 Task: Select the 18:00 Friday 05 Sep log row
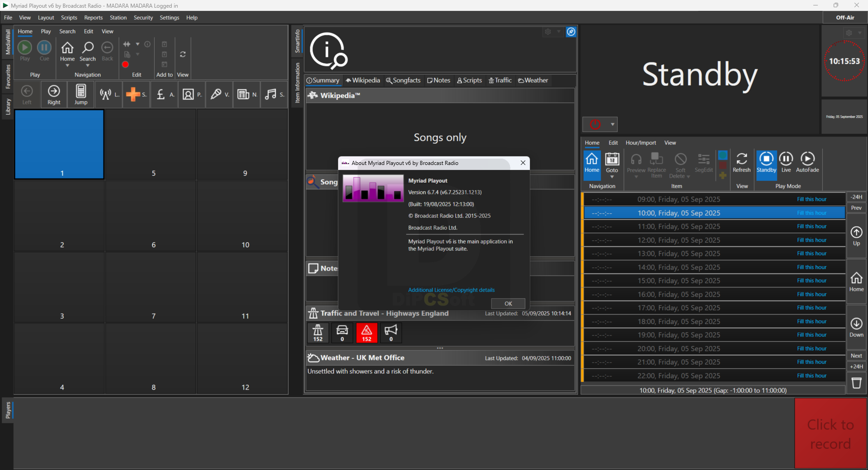click(x=714, y=321)
